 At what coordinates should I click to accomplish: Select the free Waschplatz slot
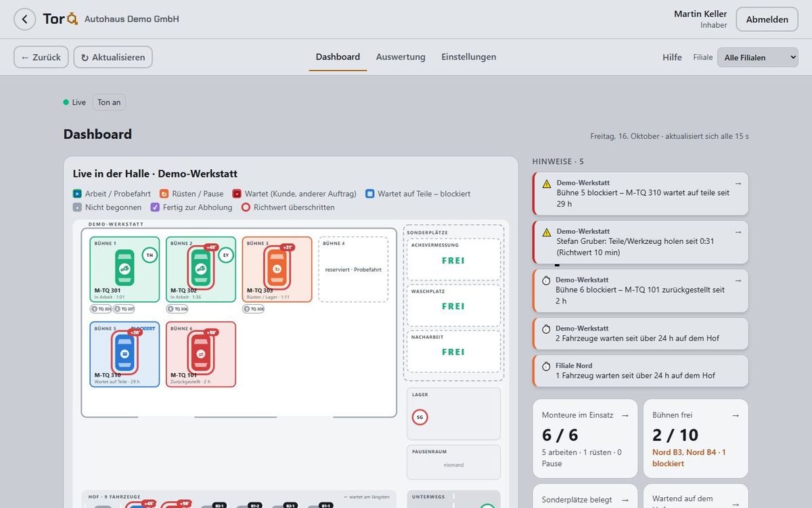point(453,305)
